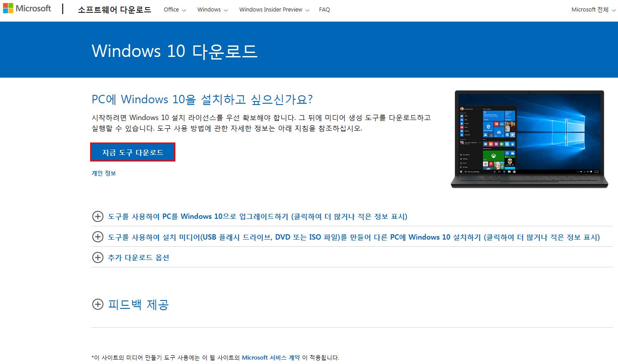The image size is (618, 364).
Task: Open the Microsoft 서비스 계약 link
Action: (271, 357)
